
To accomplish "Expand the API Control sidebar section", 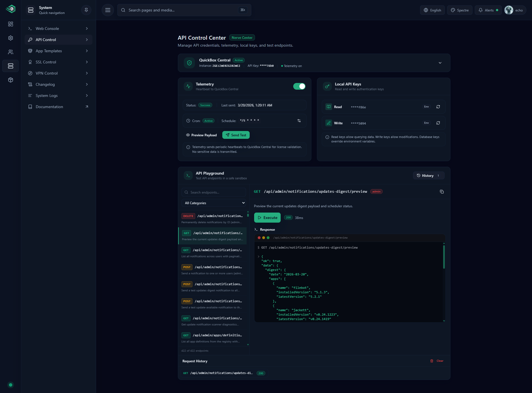I will point(87,40).
